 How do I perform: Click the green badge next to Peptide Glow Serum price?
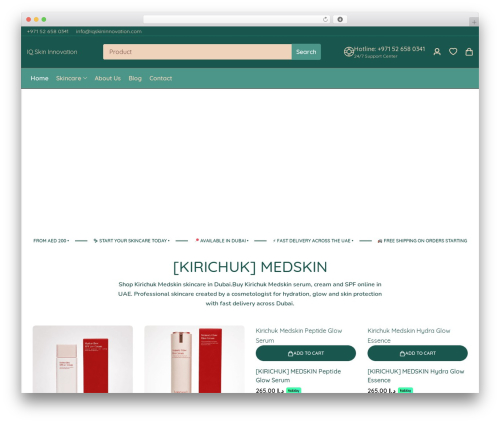pos(294,390)
